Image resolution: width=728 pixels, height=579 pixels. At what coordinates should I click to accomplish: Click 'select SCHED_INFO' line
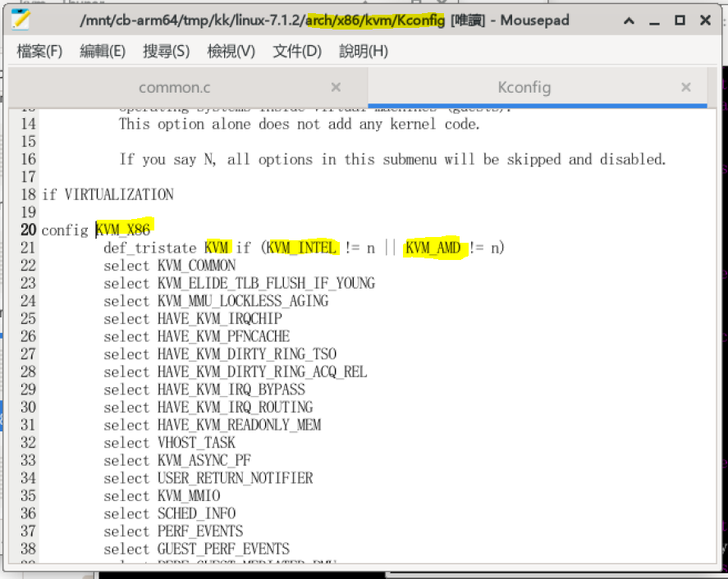(169, 513)
